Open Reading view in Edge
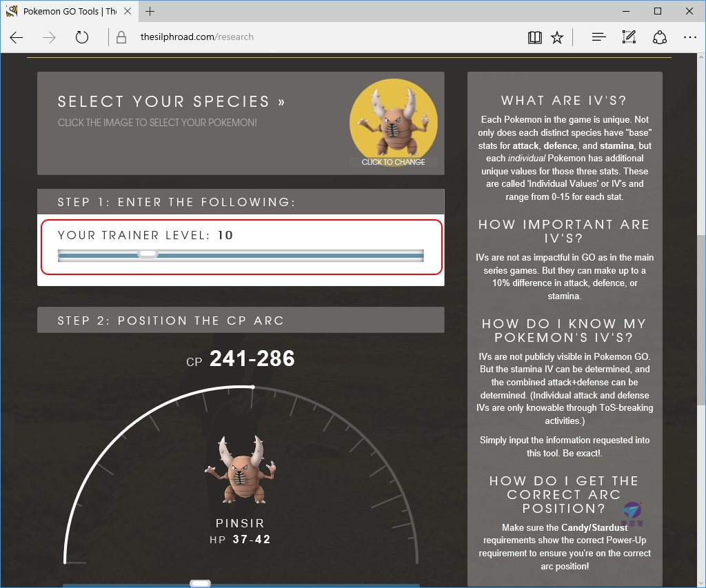Screen dimensions: 706x588 (534, 37)
